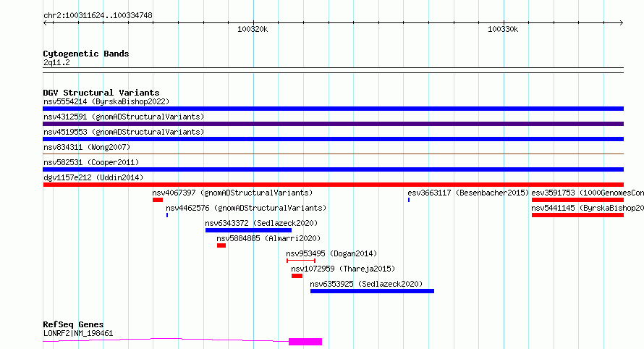
Task: Select the Cytogenetic Bands track title
Action: coord(86,54)
